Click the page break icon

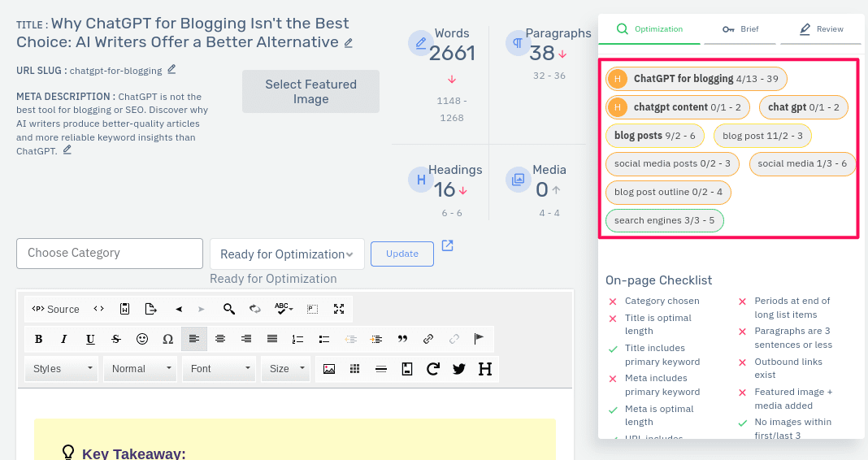(407, 369)
